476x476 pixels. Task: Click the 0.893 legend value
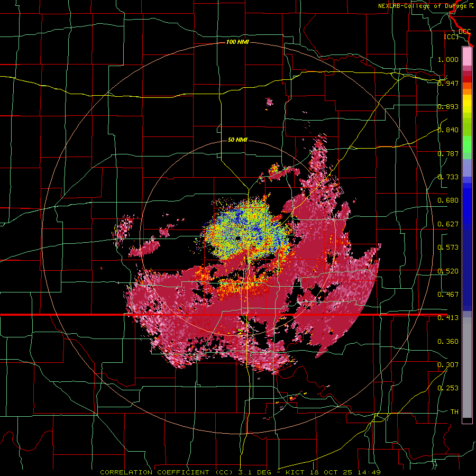pyautogui.click(x=448, y=106)
